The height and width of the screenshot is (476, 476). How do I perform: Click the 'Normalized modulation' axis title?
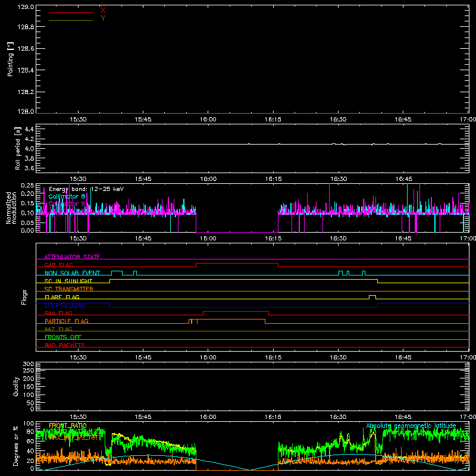point(11,208)
